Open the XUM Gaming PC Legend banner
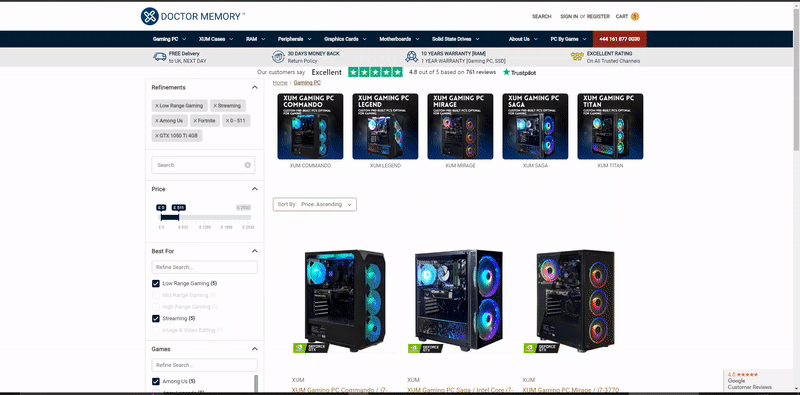 click(385, 126)
